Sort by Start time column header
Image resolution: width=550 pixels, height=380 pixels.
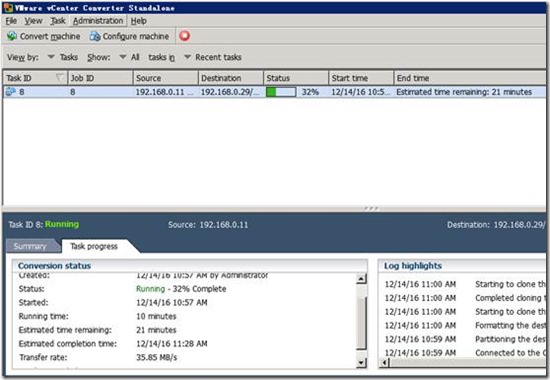point(361,78)
